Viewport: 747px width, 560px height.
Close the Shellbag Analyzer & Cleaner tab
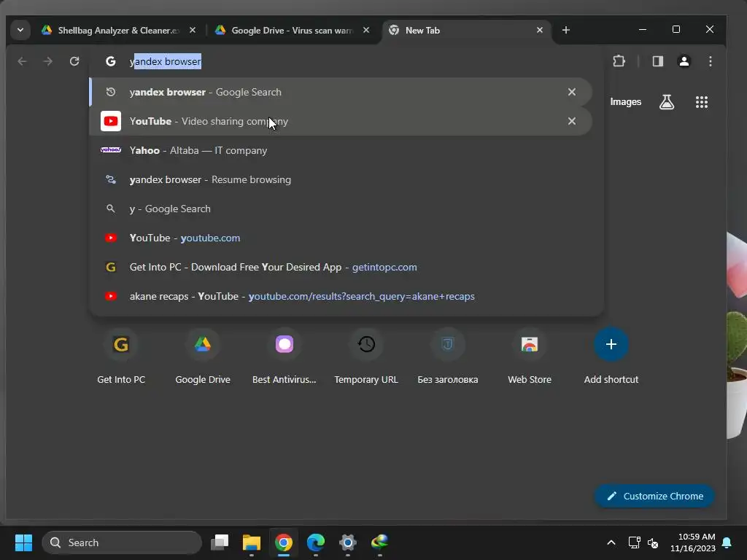[193, 30]
